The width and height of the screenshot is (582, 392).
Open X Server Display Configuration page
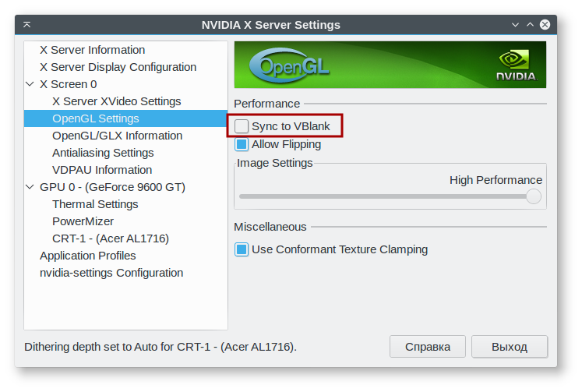(x=118, y=67)
